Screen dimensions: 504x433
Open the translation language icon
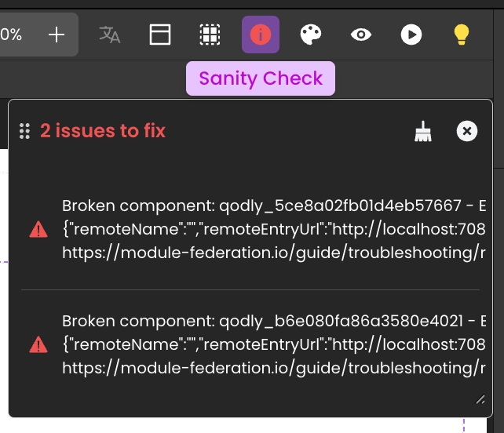[x=110, y=35]
